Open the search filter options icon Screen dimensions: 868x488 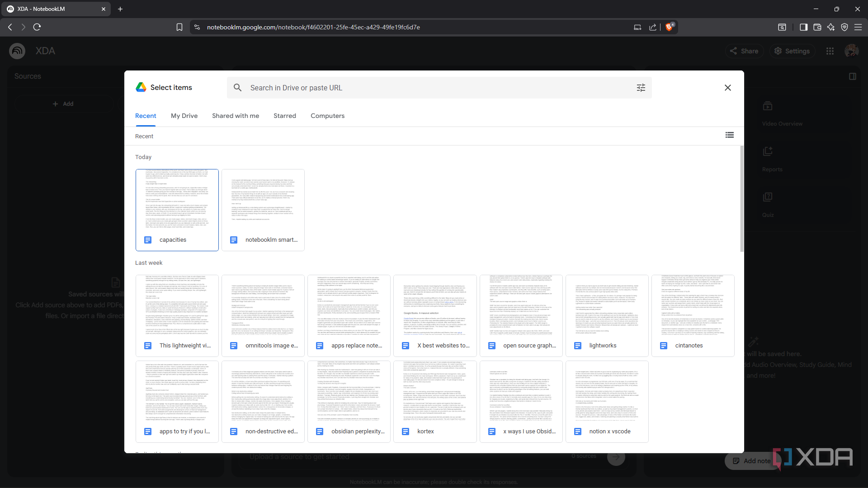pyautogui.click(x=641, y=88)
